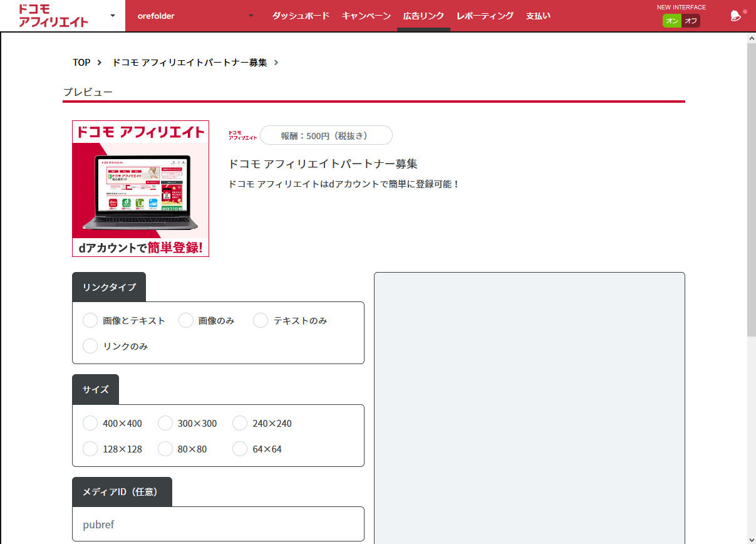Open the レポーティング menu
Image resolution: width=756 pixels, height=544 pixels.
click(485, 16)
